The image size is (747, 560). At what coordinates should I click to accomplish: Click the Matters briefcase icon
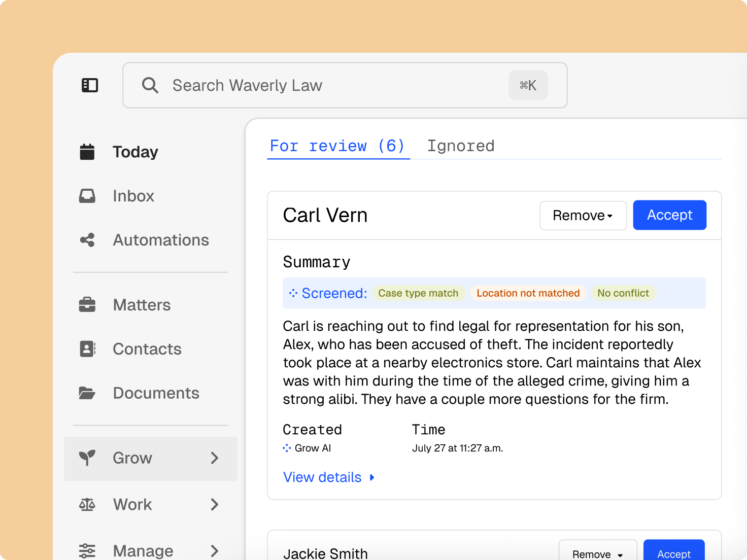coord(87,304)
